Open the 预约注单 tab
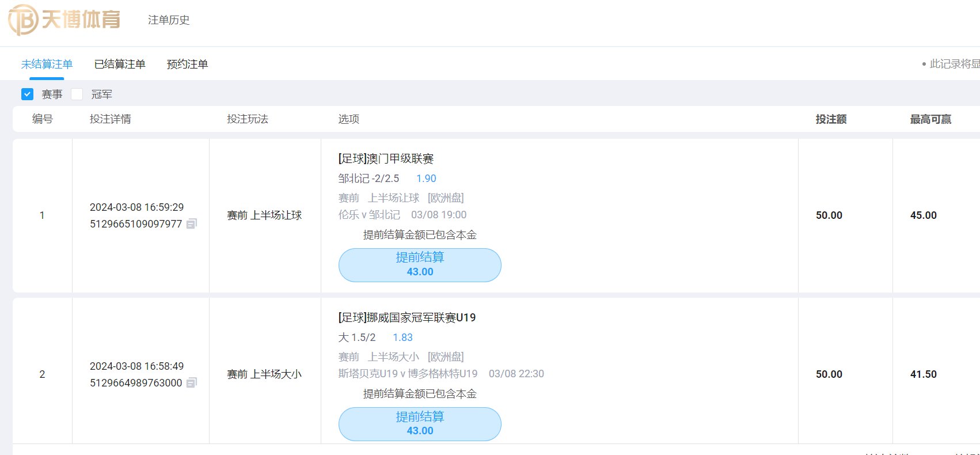980x455 pixels. coord(187,64)
